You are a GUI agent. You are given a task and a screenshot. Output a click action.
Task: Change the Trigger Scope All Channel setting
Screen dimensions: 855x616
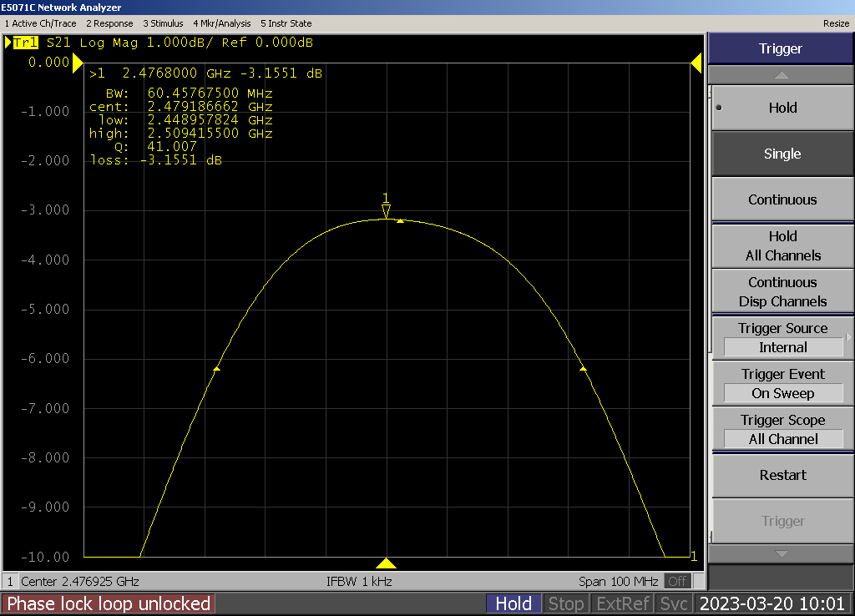(x=782, y=430)
